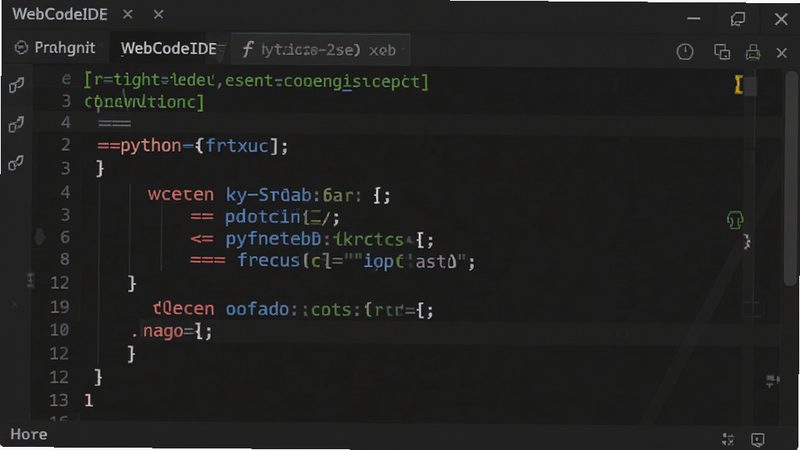Click line number 6 in gutter
The height and width of the screenshot is (450, 800).
(65, 237)
